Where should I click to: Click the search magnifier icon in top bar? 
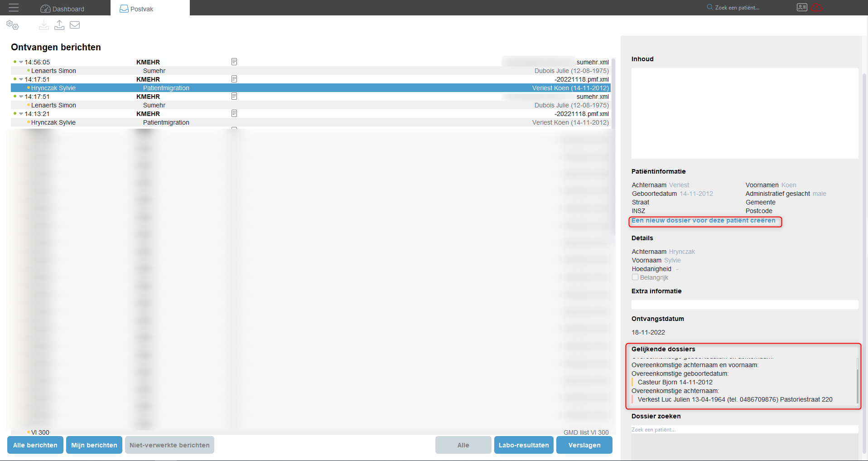tap(710, 7)
